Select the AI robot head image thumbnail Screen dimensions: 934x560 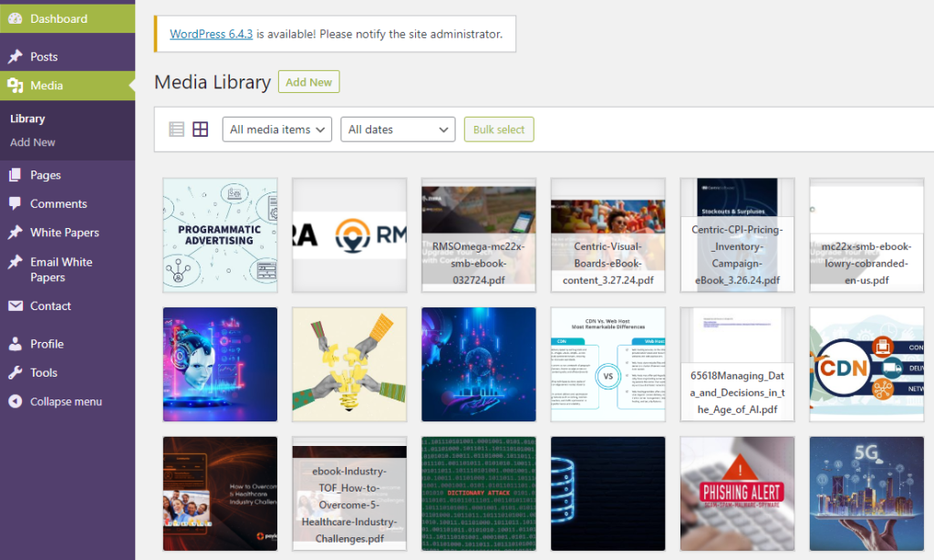(220, 365)
